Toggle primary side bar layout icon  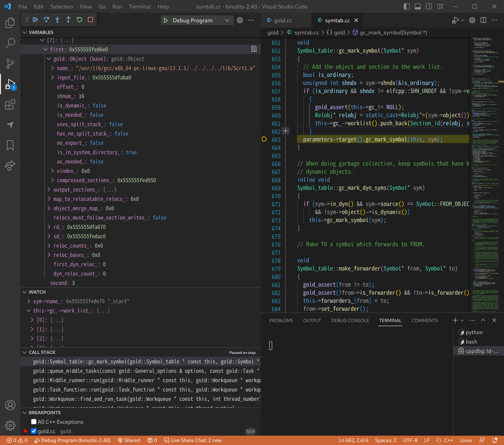(407, 6)
